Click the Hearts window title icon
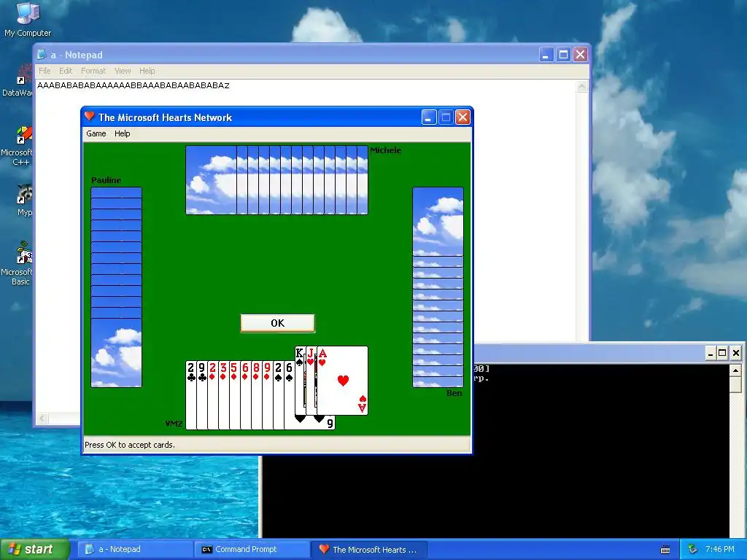 89,117
